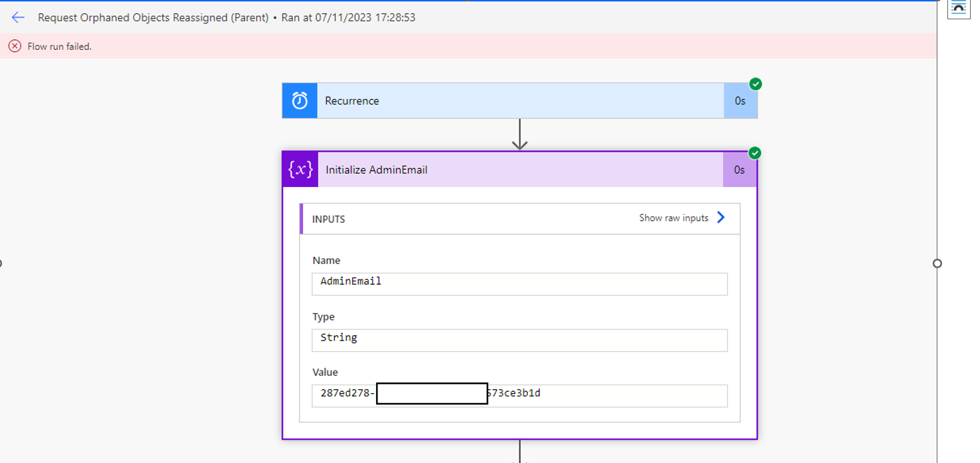Select the Type field showing String
The height and width of the screenshot is (463, 980).
pyautogui.click(x=519, y=340)
